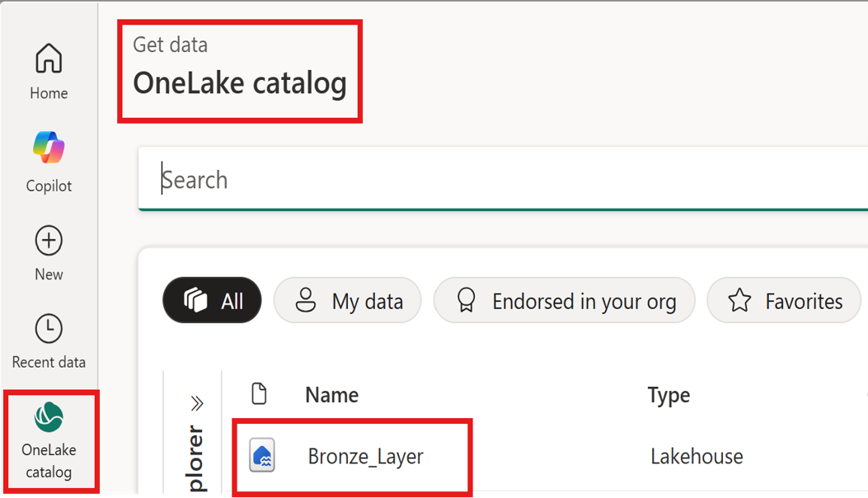Launch Copilot from the sidebar
This screenshot has width=868, height=498.
pos(49,162)
